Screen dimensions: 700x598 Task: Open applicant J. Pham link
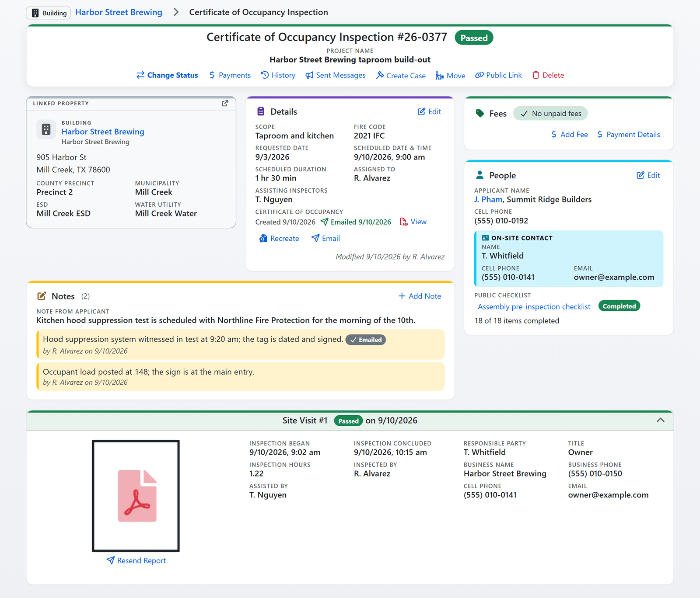tap(488, 199)
